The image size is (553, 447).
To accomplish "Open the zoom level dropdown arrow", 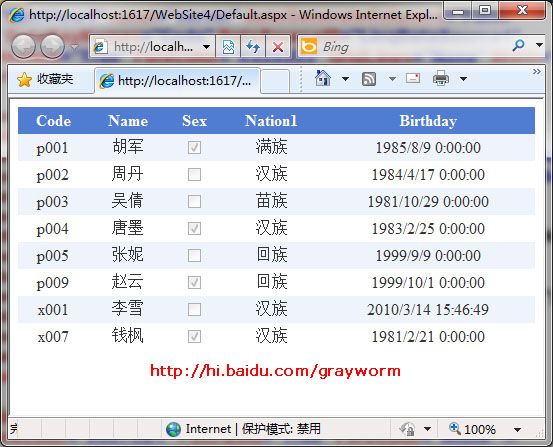I will (x=517, y=430).
